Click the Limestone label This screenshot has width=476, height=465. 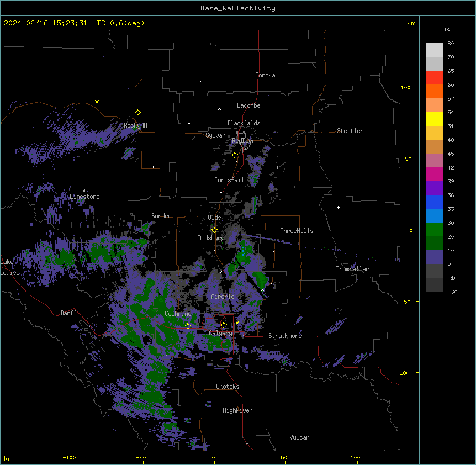pos(84,197)
